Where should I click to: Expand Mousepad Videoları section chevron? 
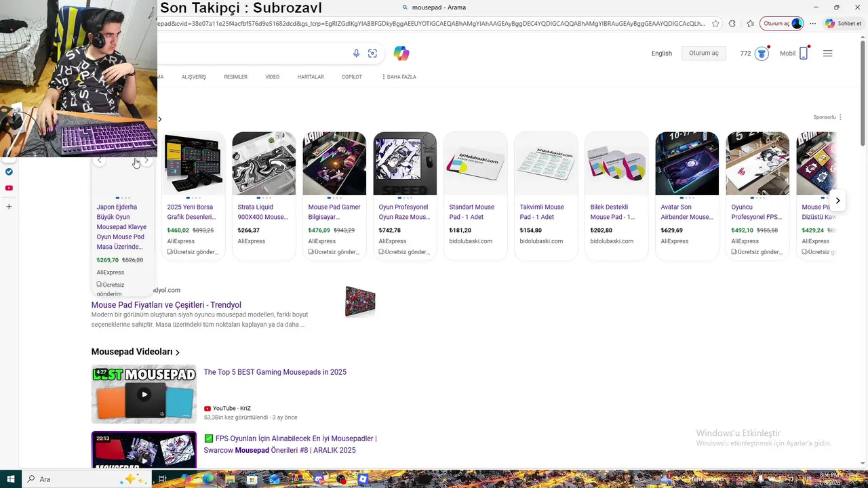click(178, 352)
